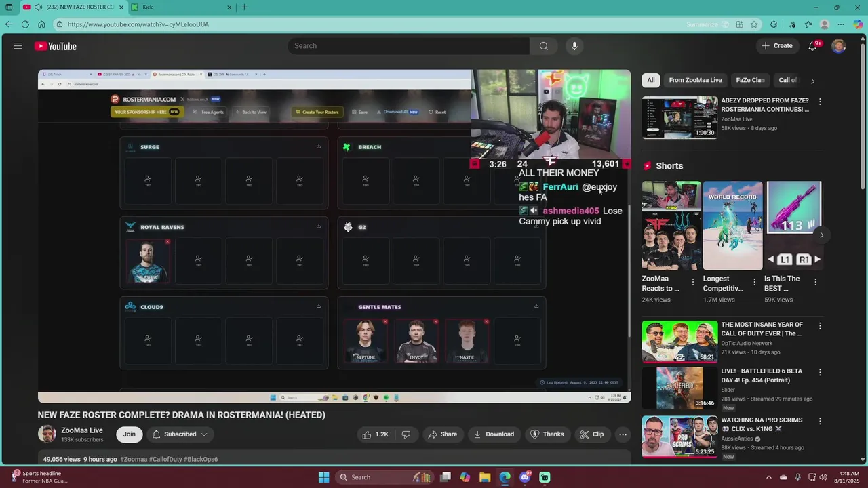This screenshot has height=488, width=868.
Task: Show hidden system tray icons
Action: 768,477
